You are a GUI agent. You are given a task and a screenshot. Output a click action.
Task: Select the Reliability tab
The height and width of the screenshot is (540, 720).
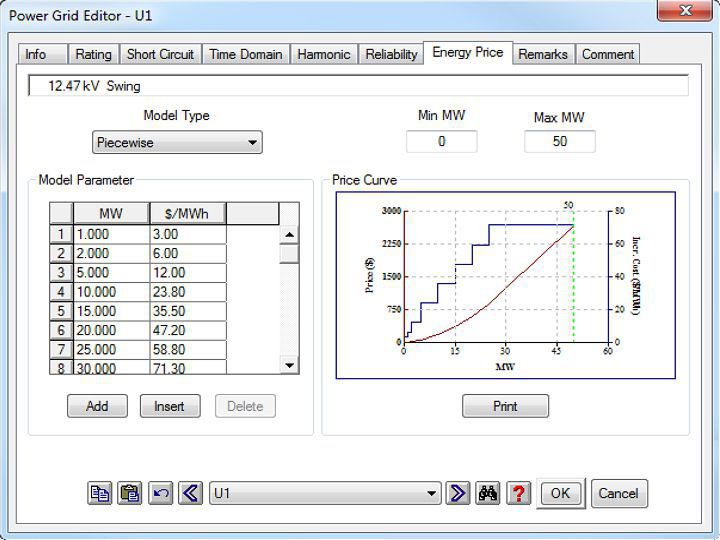pos(391,55)
